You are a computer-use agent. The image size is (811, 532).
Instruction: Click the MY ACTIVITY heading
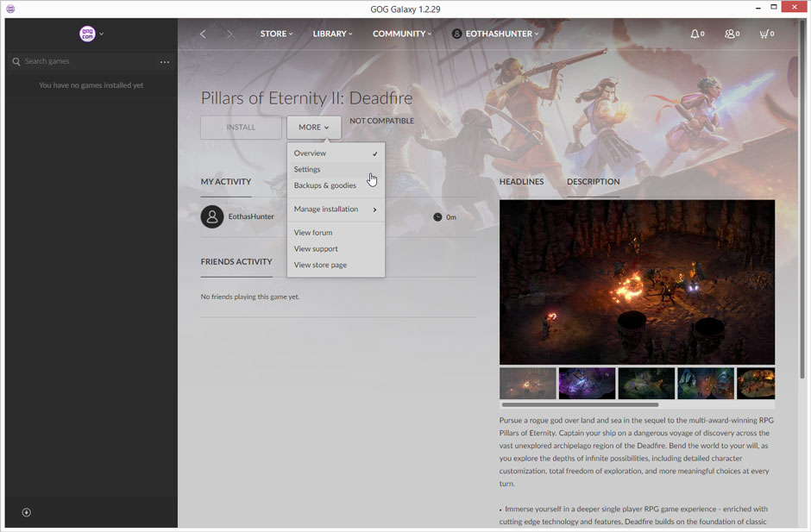[x=225, y=181]
